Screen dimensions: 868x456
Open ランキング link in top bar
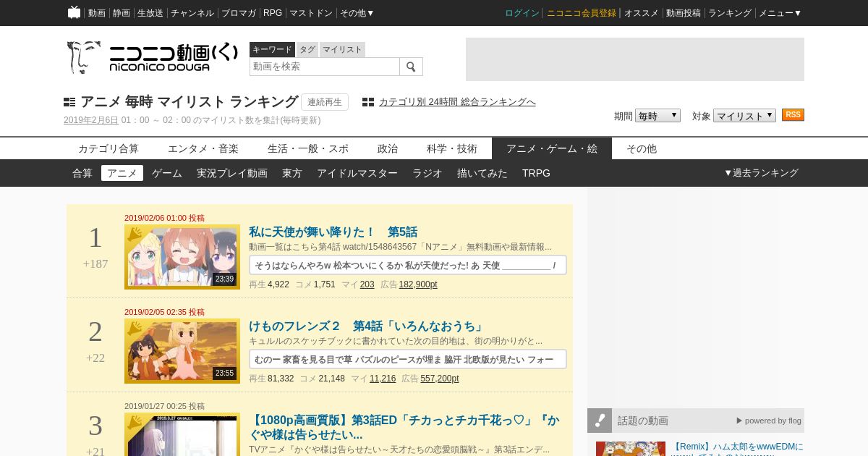point(730,13)
